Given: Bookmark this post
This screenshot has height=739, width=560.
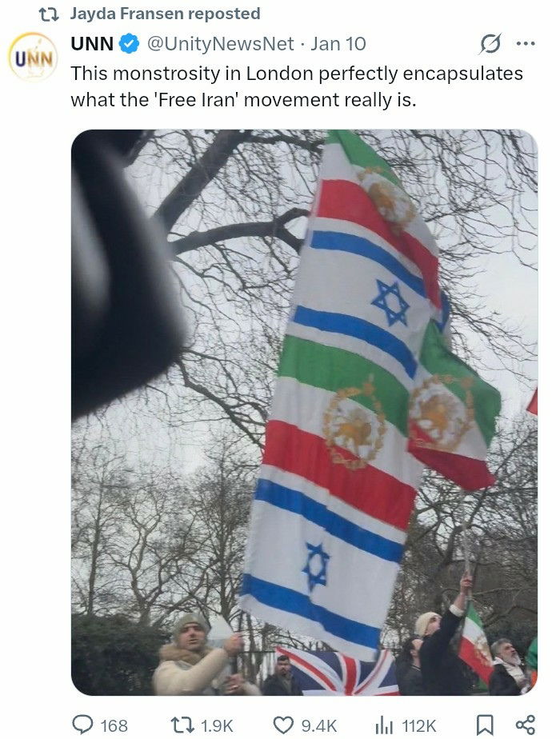Looking at the screenshot, I should pyautogui.click(x=485, y=725).
